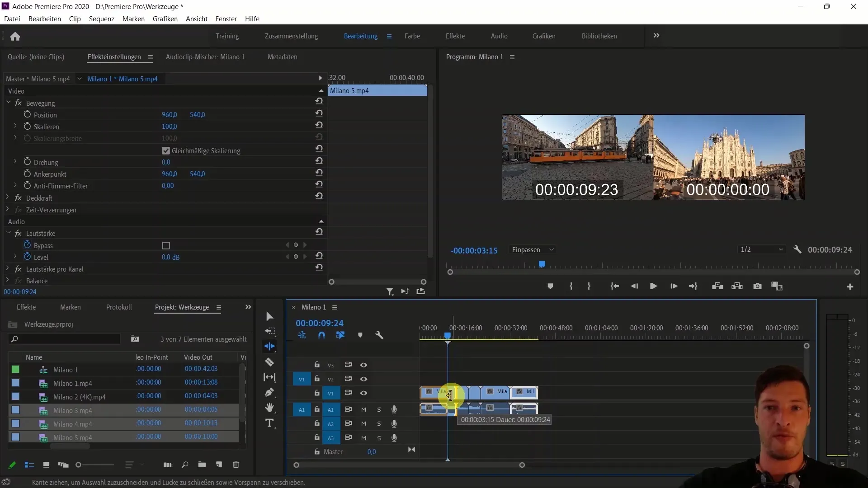Toggle snap in timeline magnet icon
The image size is (868, 488).
click(x=321, y=335)
